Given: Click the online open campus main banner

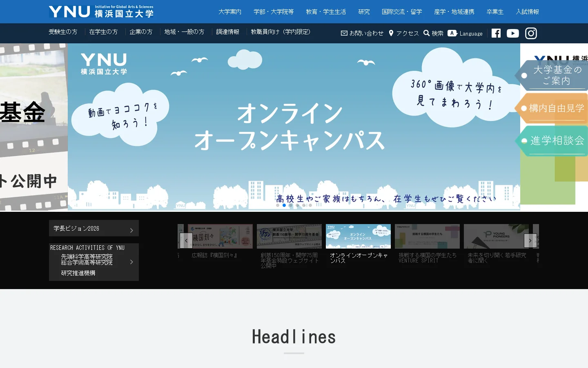Looking at the screenshot, I should pos(294,127).
